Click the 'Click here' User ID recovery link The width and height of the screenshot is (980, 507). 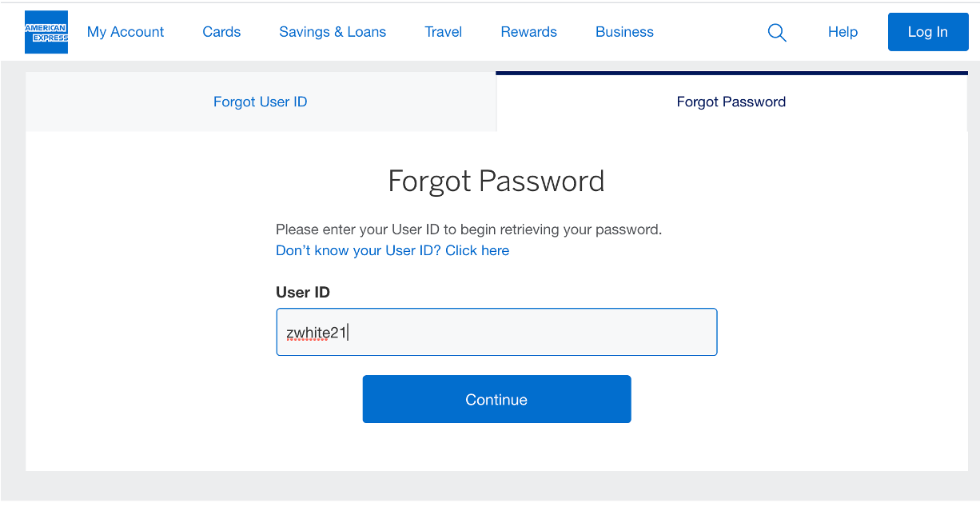tap(476, 250)
